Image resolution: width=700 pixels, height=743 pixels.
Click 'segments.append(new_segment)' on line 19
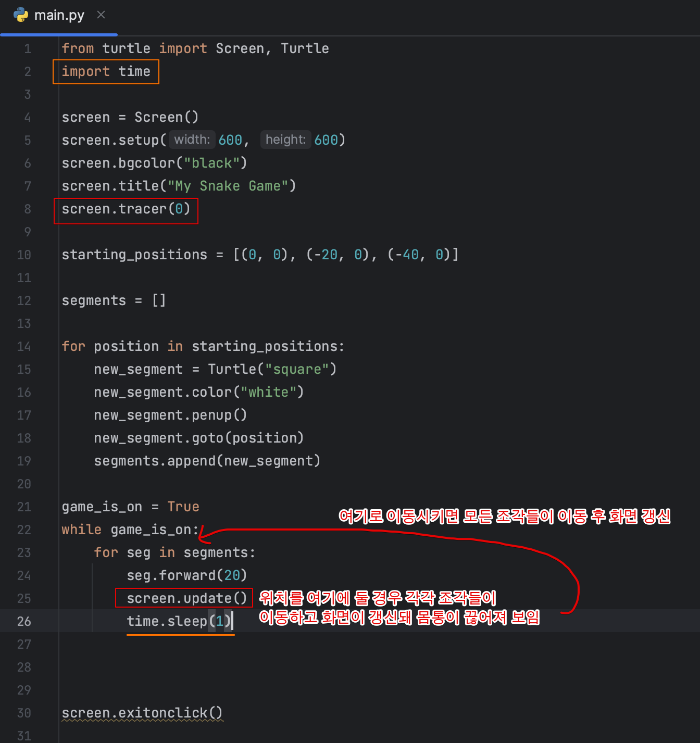click(x=207, y=461)
